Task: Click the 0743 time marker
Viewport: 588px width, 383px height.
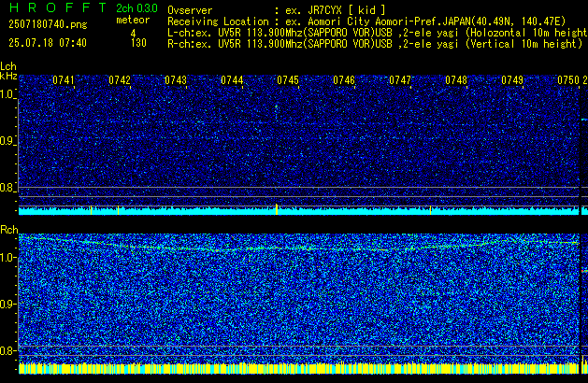Action: click(x=176, y=80)
